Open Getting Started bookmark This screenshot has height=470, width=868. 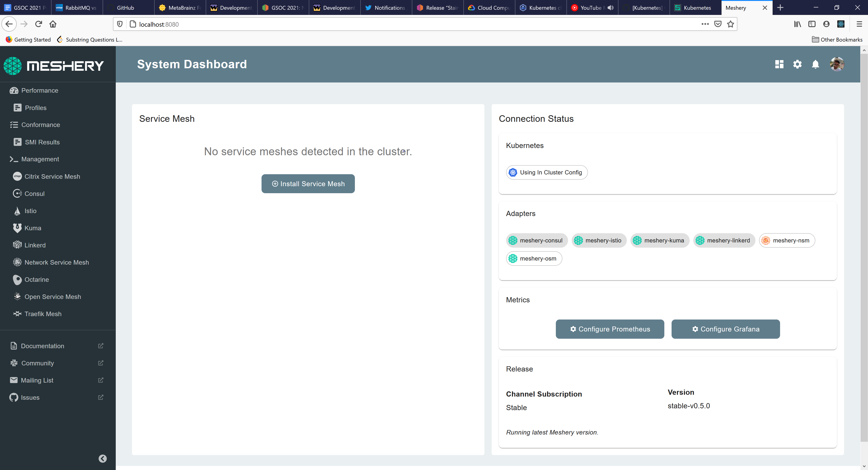(28, 39)
